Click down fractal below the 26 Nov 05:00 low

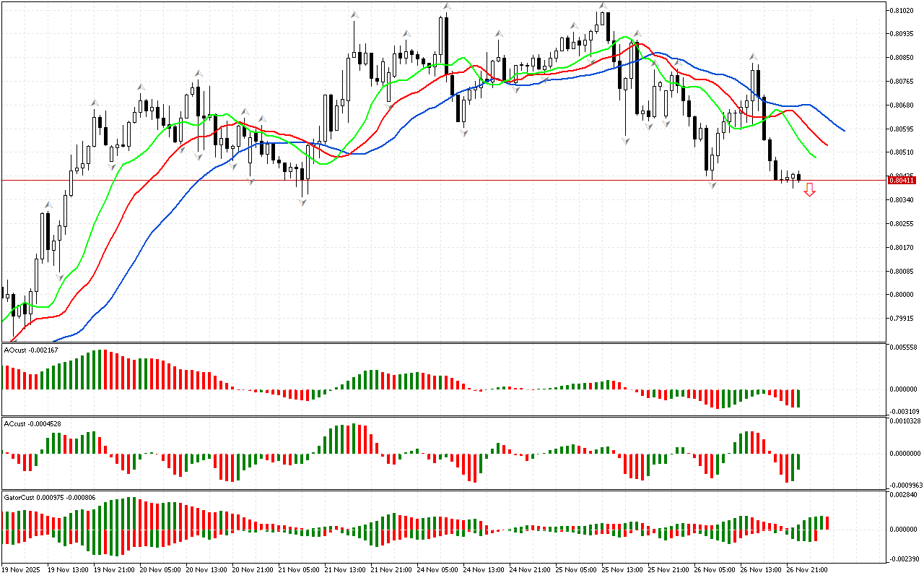(712, 185)
